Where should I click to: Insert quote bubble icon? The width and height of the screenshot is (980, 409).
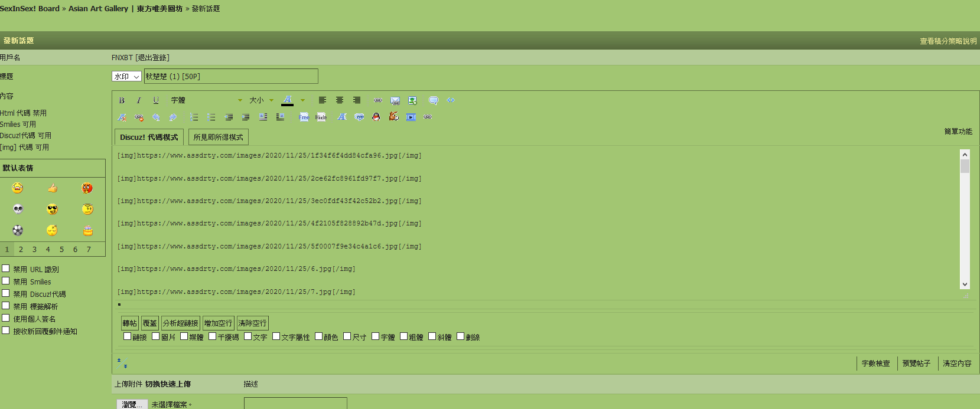(434, 100)
